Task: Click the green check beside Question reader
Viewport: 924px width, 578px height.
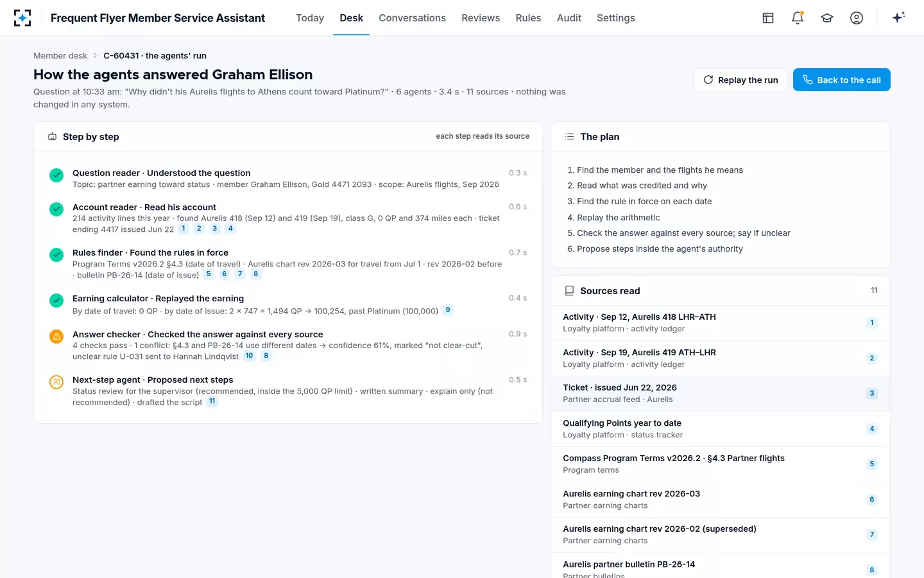Action: tap(56, 175)
